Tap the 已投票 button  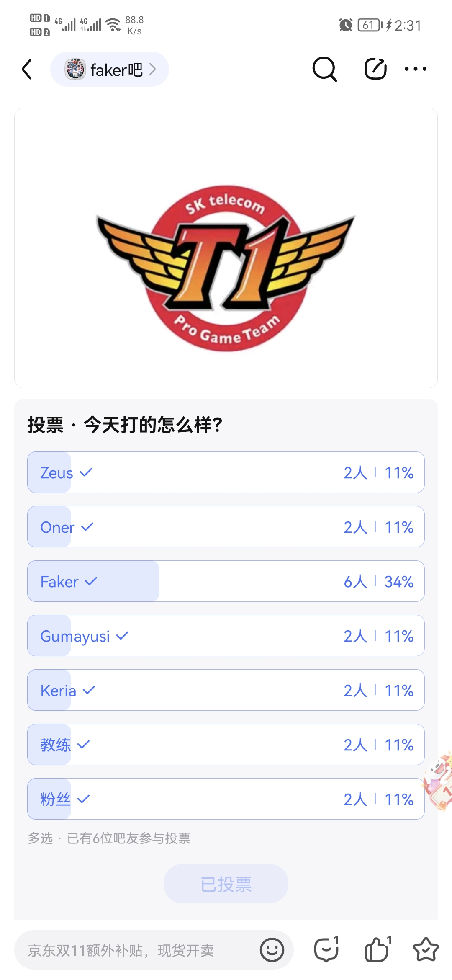226,884
